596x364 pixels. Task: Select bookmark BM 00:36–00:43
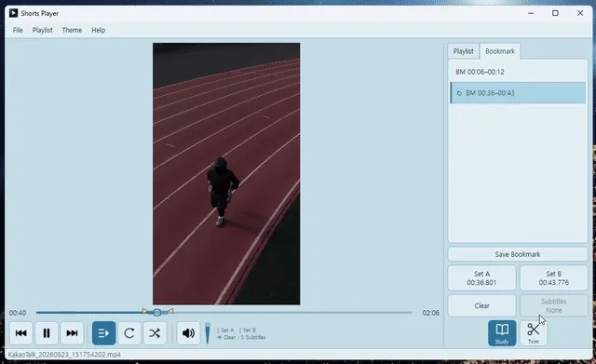[518, 93]
